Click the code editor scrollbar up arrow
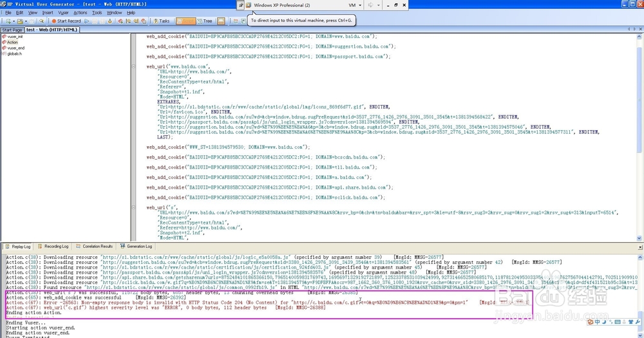The image size is (644, 338). pos(639,37)
